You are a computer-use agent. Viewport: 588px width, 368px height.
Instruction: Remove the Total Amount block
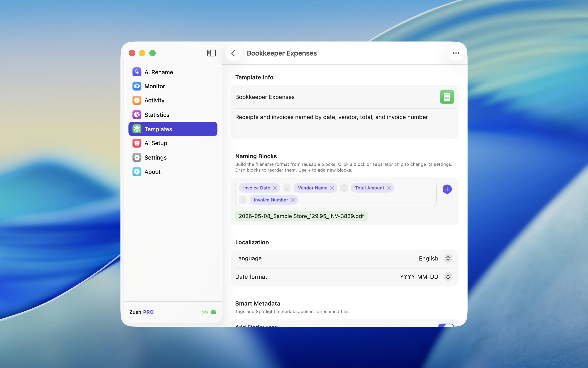tap(389, 188)
